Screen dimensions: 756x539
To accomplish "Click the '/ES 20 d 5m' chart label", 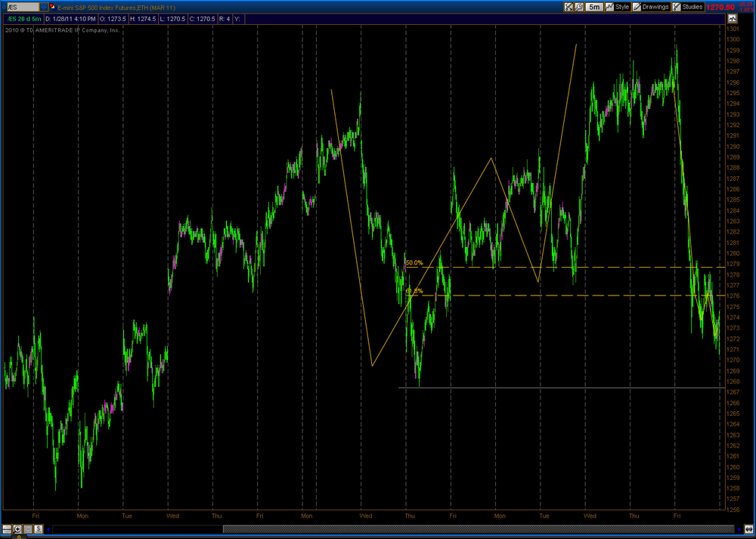I will tap(24, 20).
